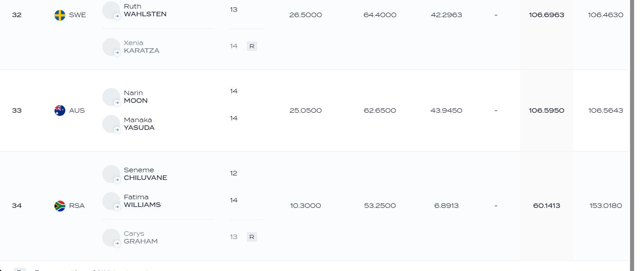Open Fatima WILLIAMS athlete name link
The width and height of the screenshot is (644, 271).
(x=142, y=201)
